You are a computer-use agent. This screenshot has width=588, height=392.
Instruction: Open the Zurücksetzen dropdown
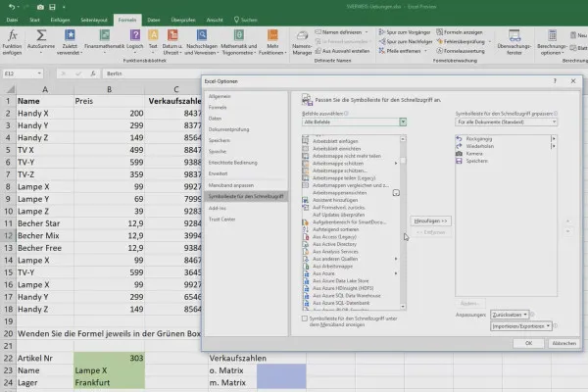(510, 315)
